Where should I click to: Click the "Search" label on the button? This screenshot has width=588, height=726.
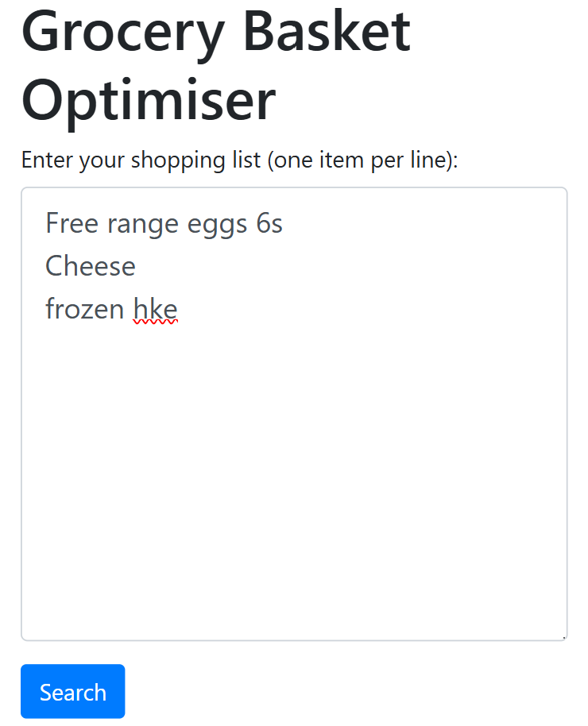[x=72, y=691]
